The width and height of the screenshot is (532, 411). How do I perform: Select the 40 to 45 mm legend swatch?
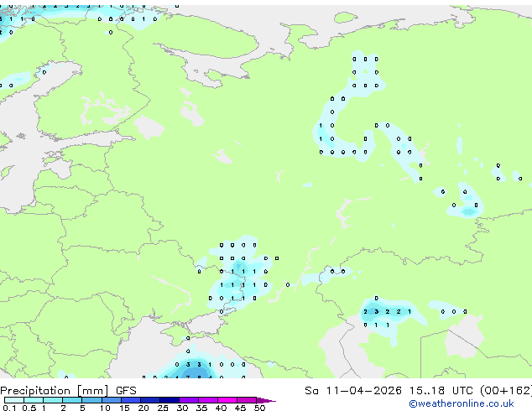click(227, 400)
